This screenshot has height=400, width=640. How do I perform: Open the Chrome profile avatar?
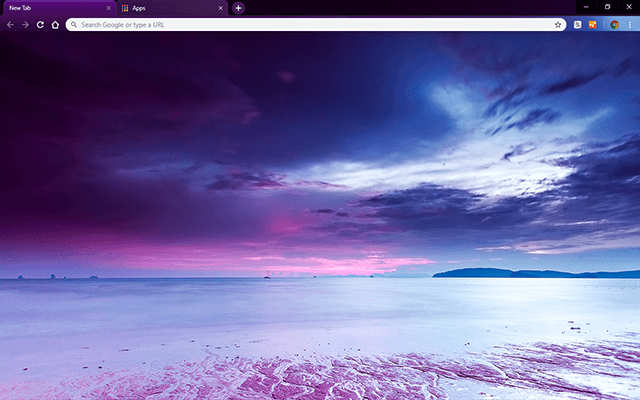coord(615,24)
